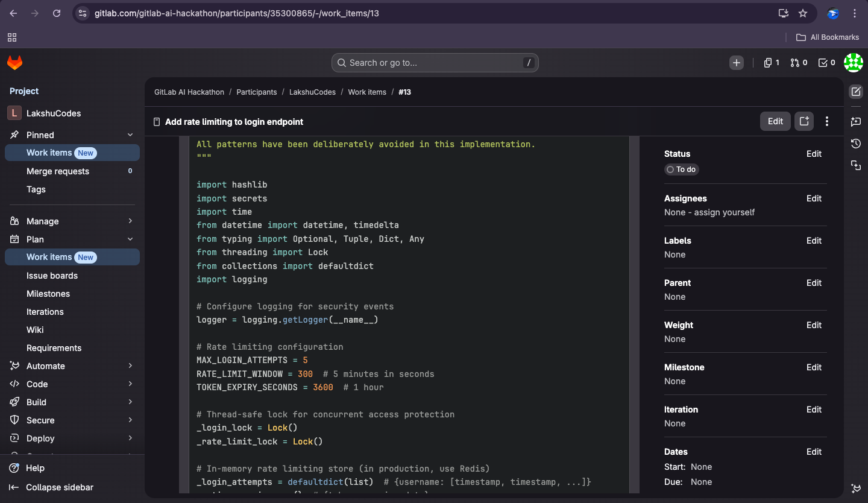Screen dimensions: 868x503
Task: Open Tags in sidebar
Action: pos(72,189)
